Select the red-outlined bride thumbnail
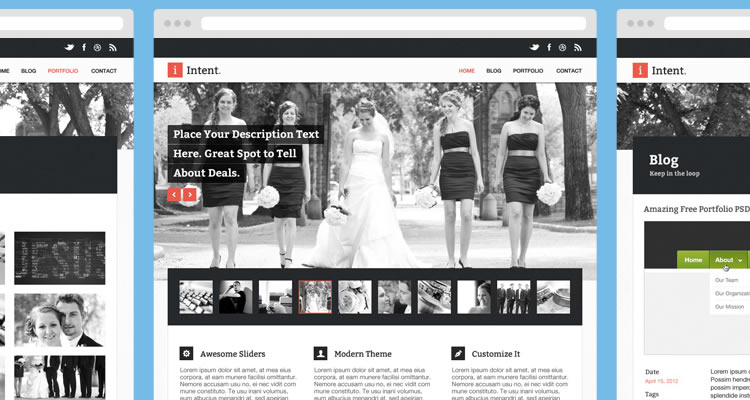750x400 pixels. [315, 297]
